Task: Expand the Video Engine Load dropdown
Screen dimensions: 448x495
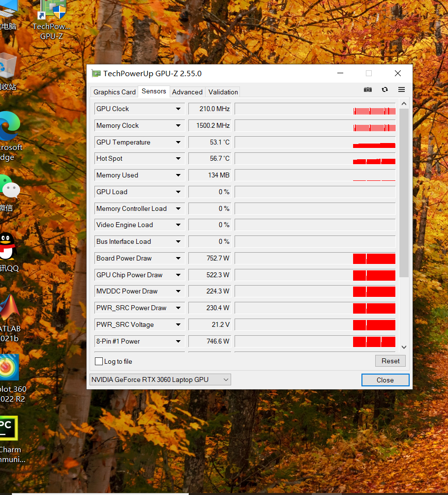Action: pos(178,225)
